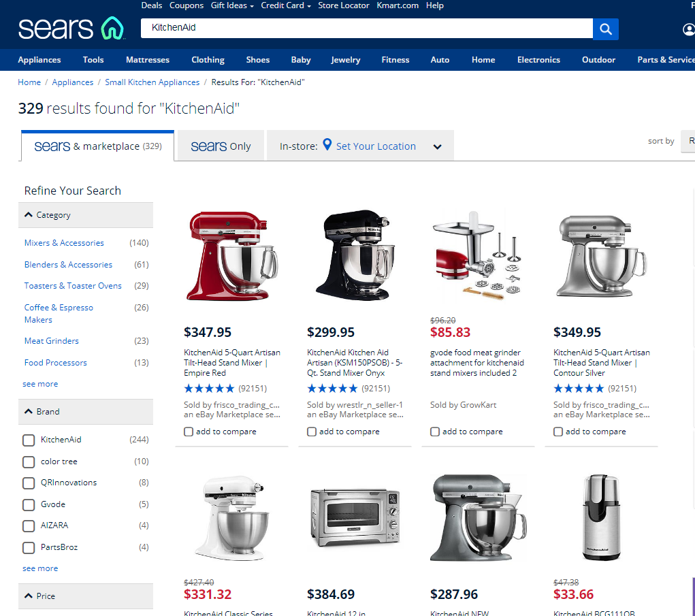Click star rating of Onyx stand mixer
The image size is (695, 616).
(x=332, y=389)
